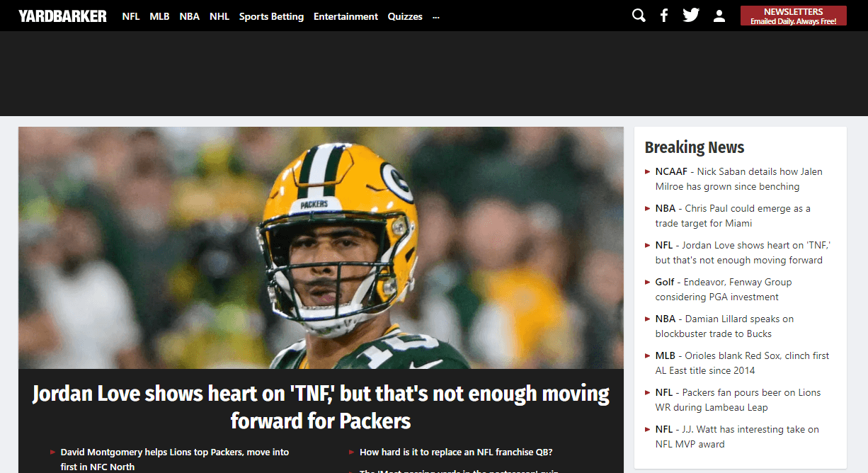The image size is (868, 473).
Task: Click the Yardbarker logo
Action: click(62, 16)
